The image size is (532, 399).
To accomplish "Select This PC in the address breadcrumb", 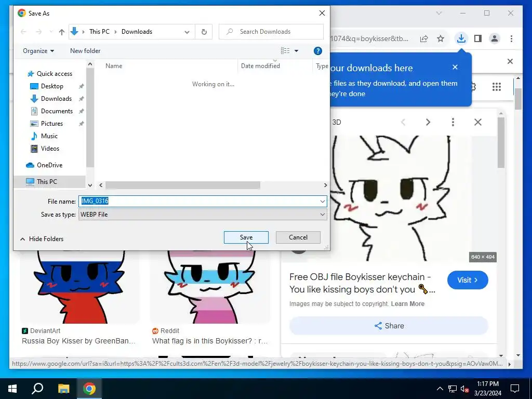I will point(99,32).
